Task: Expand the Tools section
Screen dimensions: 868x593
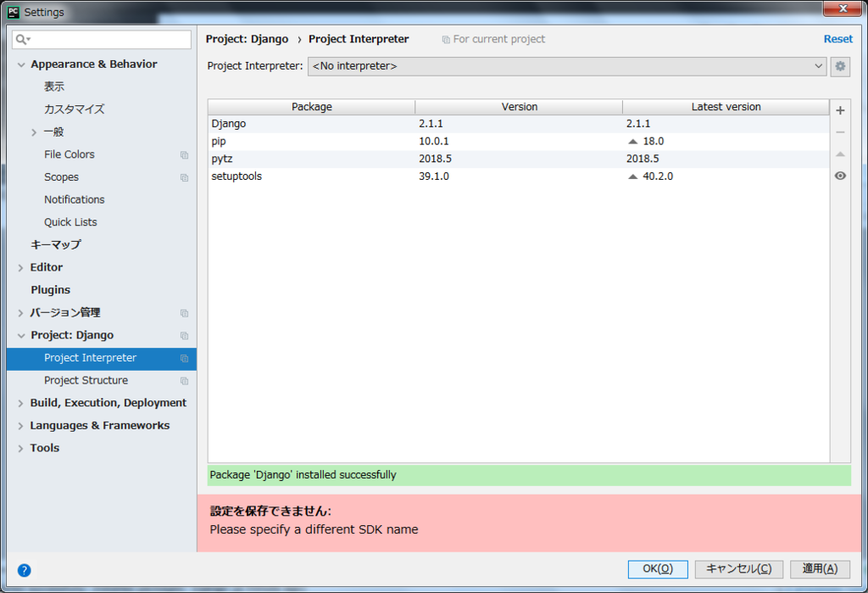Action: 20,448
